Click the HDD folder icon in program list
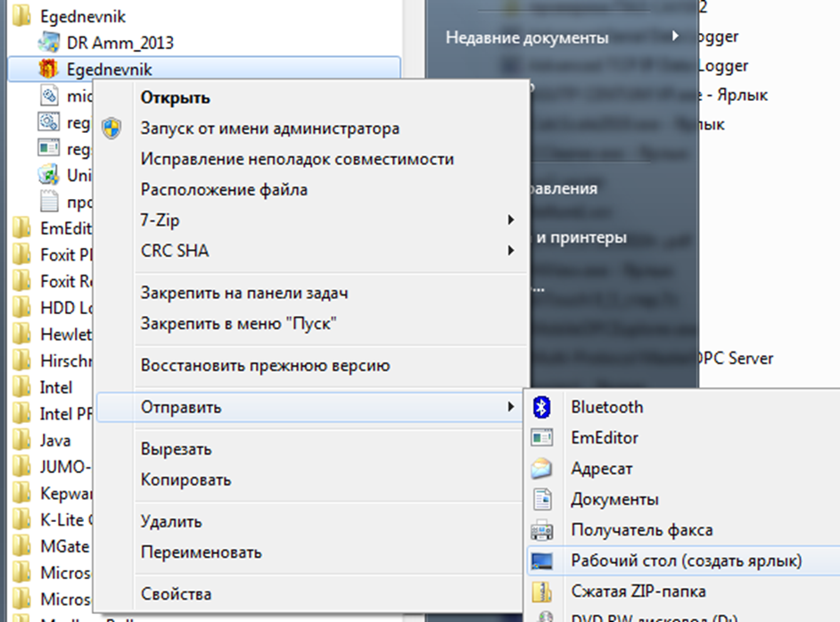 [x=22, y=308]
